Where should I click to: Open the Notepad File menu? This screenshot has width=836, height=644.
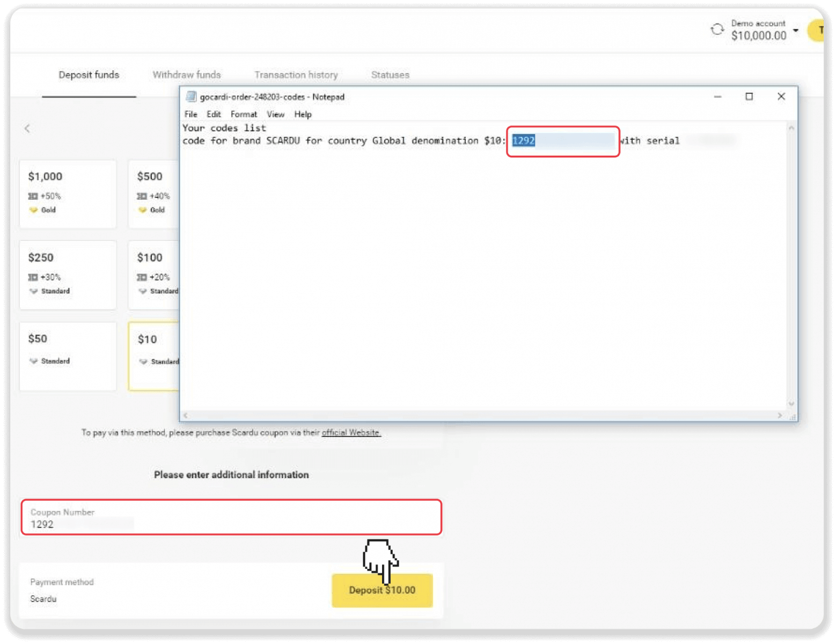point(190,114)
